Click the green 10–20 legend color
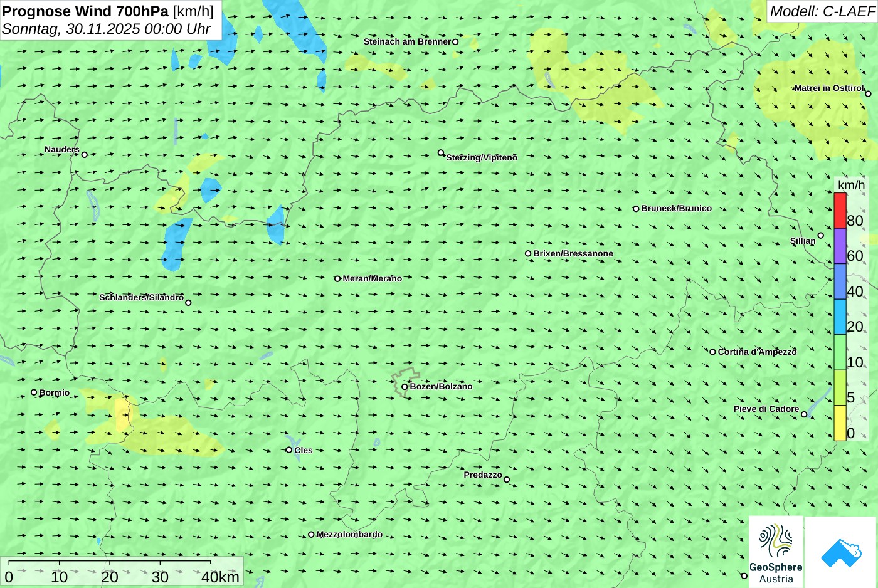878x588 pixels. pyautogui.click(x=840, y=352)
